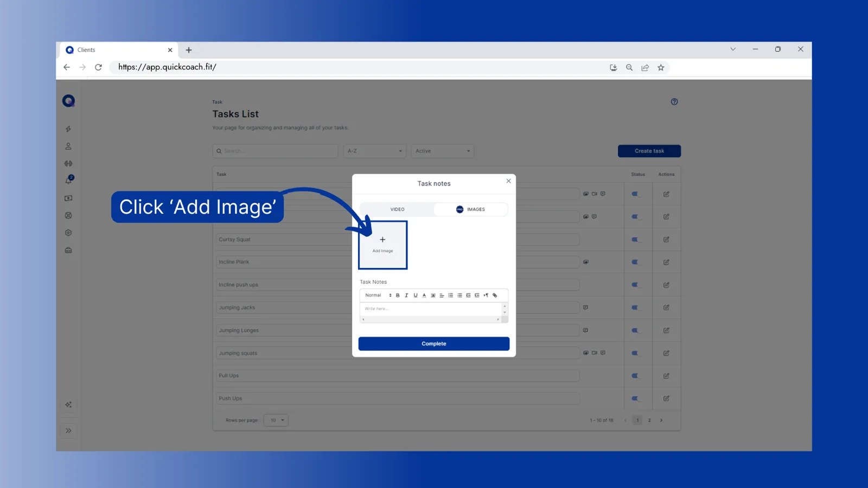Click the browser reload button
868x488 pixels.
point(98,67)
